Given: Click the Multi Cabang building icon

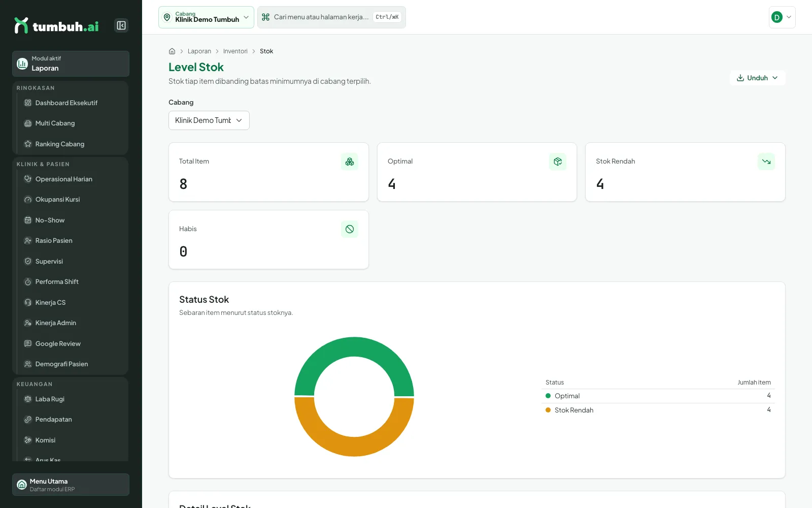Looking at the screenshot, I should click(28, 123).
